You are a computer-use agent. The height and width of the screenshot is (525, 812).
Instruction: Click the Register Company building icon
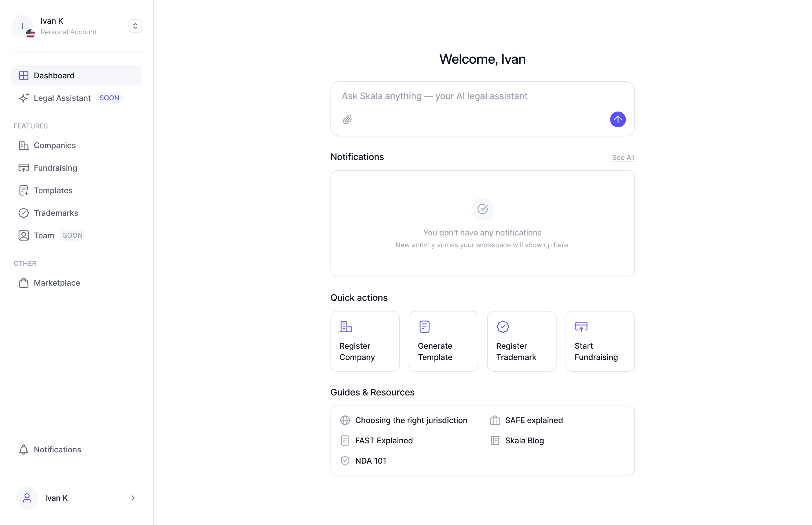(x=346, y=327)
